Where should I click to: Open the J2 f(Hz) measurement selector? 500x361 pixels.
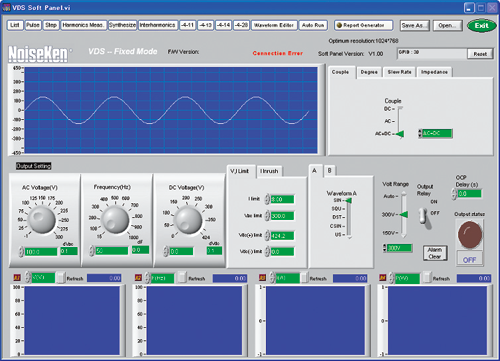point(159,278)
